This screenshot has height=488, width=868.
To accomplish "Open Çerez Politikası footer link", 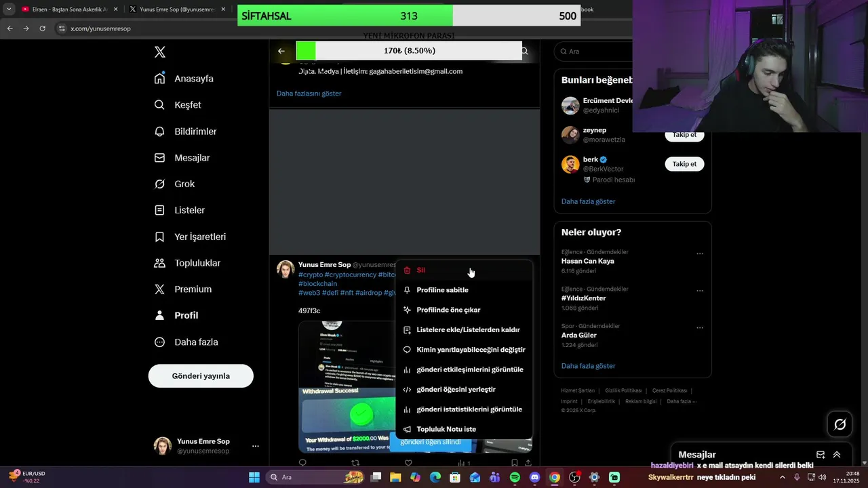I will [x=669, y=390].
